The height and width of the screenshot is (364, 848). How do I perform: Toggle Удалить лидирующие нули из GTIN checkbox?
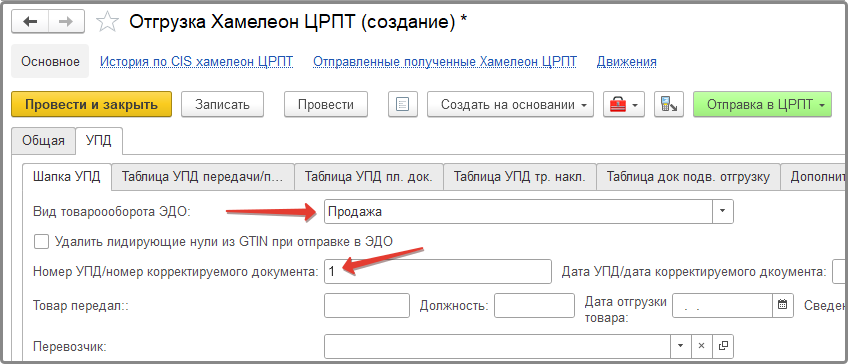point(41,241)
